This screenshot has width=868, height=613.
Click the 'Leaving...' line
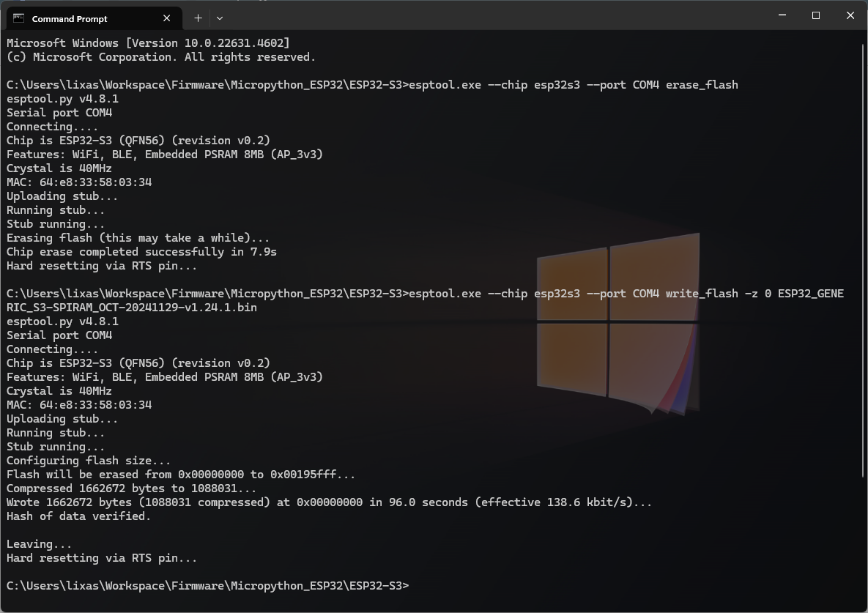tap(40, 544)
